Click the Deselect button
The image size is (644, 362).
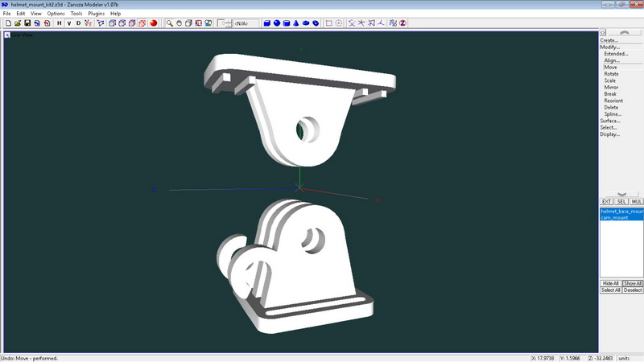point(633,290)
